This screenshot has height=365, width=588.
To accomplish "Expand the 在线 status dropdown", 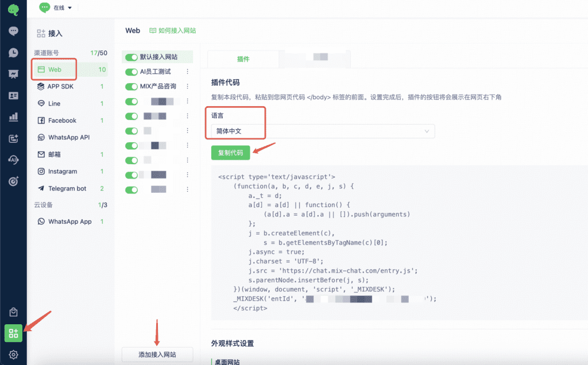I will (56, 7).
